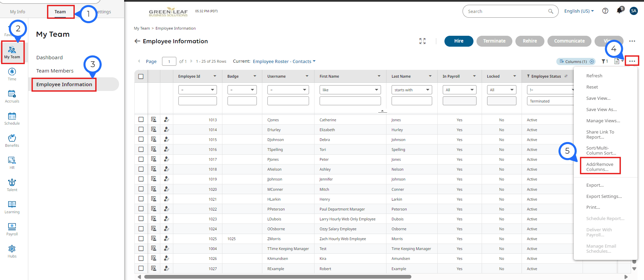Viewport: 644px width, 280px height.
Task: Select the checkbox for employee 1015
Action: point(141,139)
